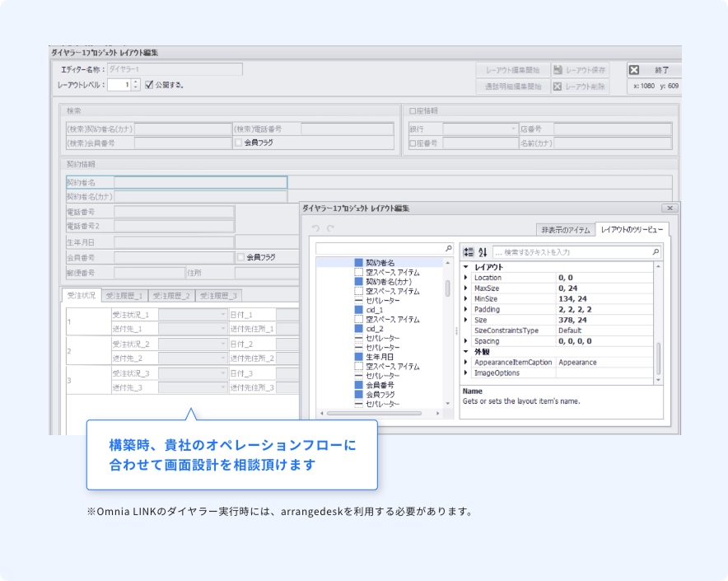The height and width of the screenshot is (581, 728).
Task: Expand the Location property row
Action: [x=466, y=278]
